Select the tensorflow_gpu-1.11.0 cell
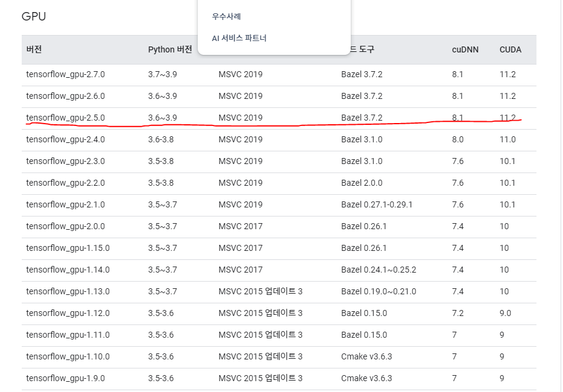563x392 pixels. pos(68,335)
